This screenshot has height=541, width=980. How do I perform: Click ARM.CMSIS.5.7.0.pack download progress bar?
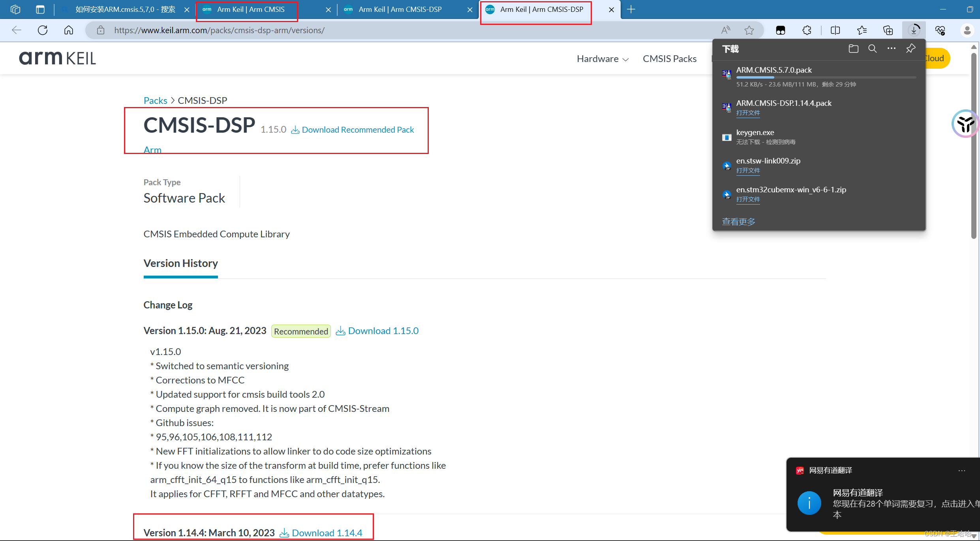pos(826,78)
